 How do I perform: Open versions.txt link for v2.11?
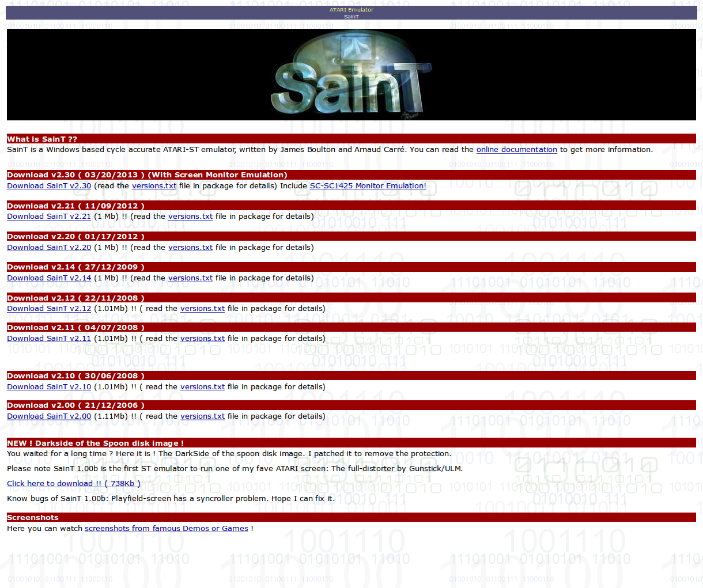202,339
